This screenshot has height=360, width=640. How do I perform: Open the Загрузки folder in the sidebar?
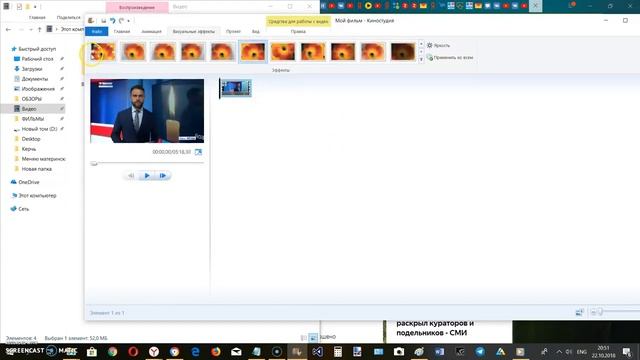(x=32, y=69)
